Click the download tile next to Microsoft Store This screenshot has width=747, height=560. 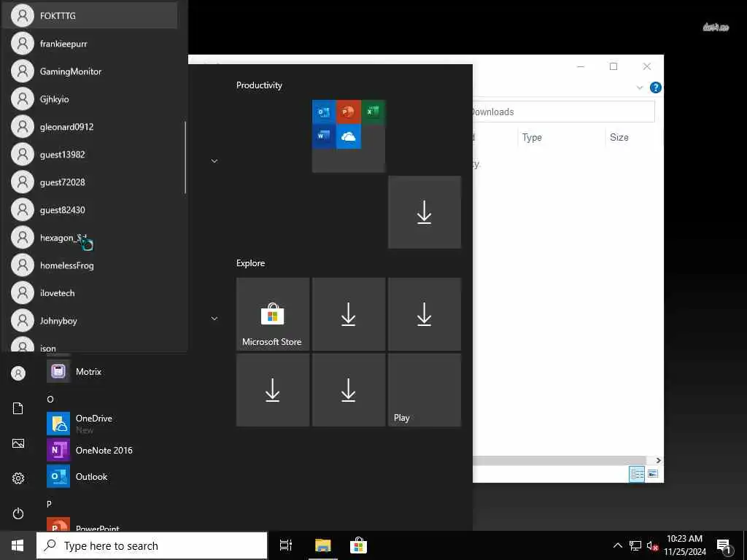point(349,314)
